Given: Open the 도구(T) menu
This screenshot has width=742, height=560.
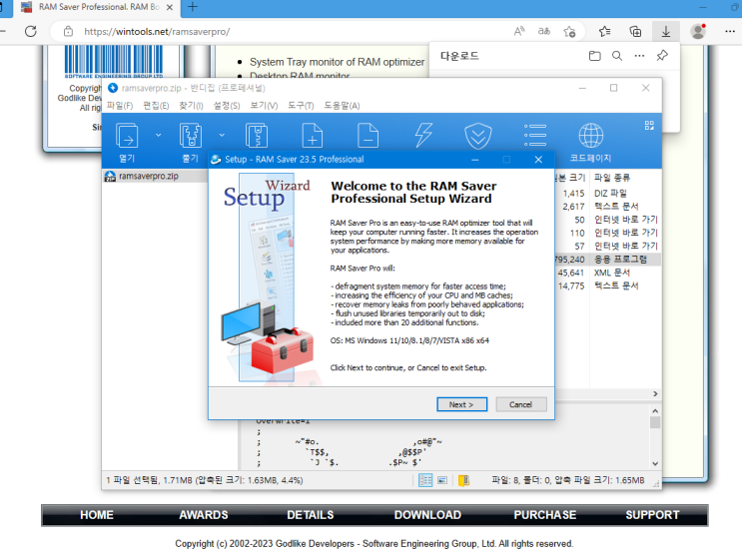Looking at the screenshot, I should point(301,106).
